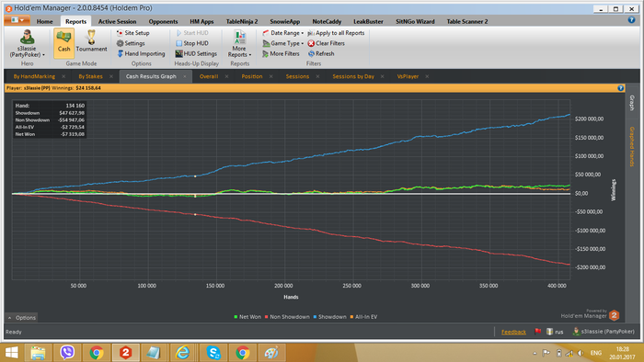Viewport: 644px width, 362px height.
Task: Switch to the By HandMarking report tab
Action: tap(34, 76)
